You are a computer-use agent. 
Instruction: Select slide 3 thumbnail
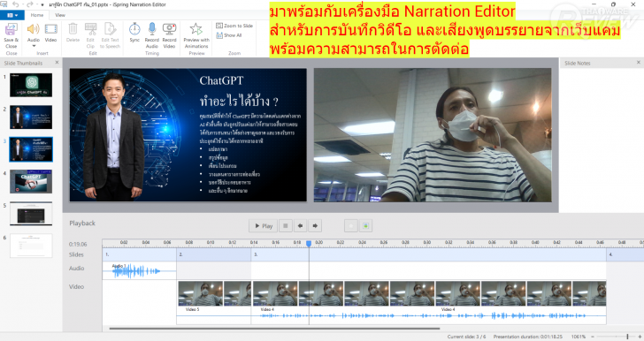click(31, 149)
